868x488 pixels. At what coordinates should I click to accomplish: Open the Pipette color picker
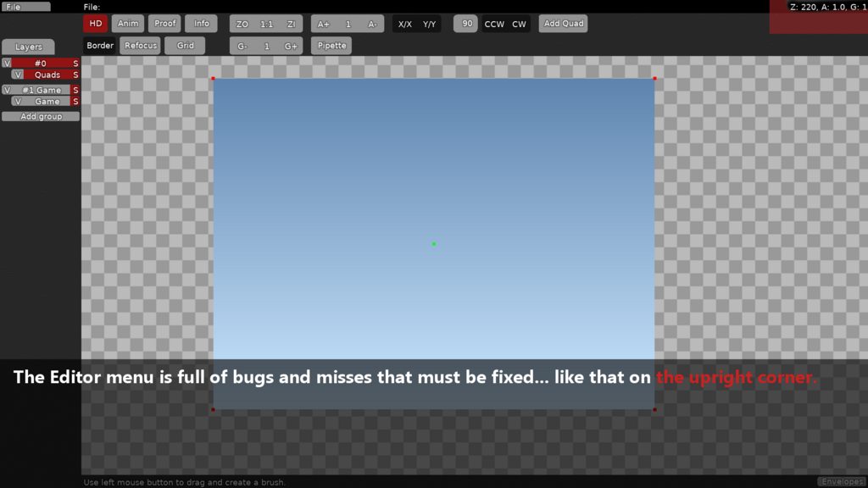[331, 46]
